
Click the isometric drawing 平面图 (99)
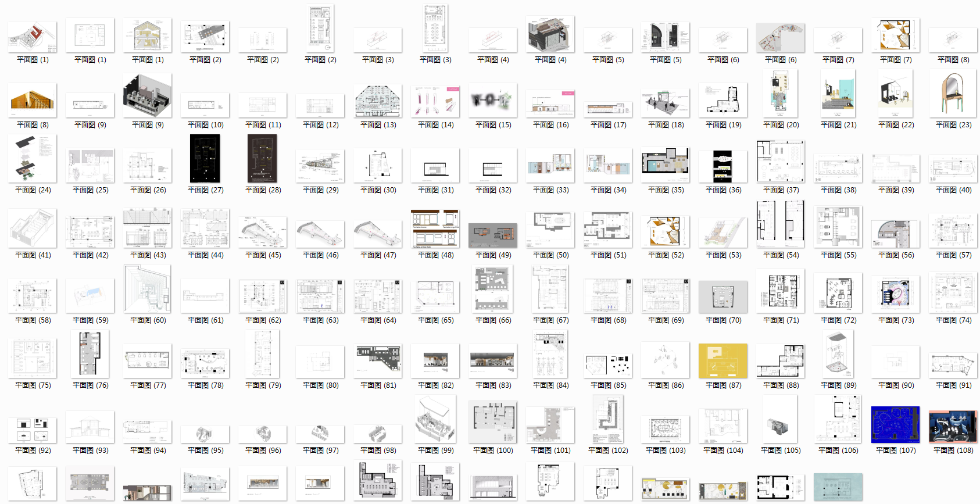click(x=435, y=419)
